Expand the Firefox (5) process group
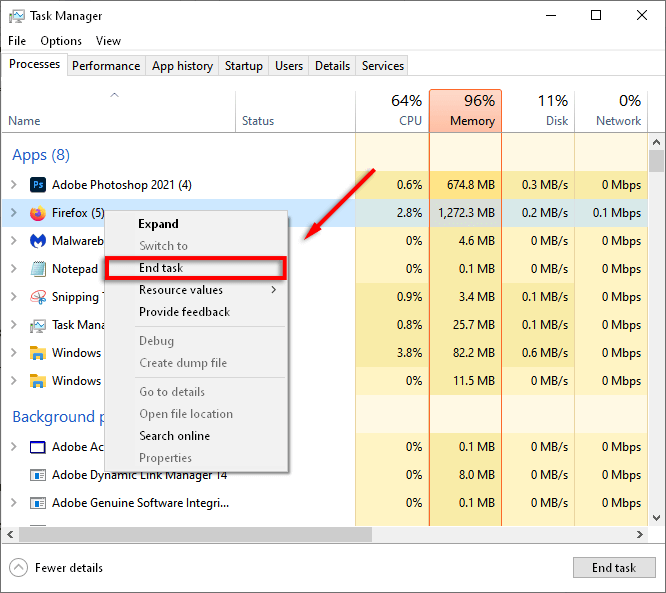Image resolution: width=666 pixels, height=593 pixels. coord(14,213)
